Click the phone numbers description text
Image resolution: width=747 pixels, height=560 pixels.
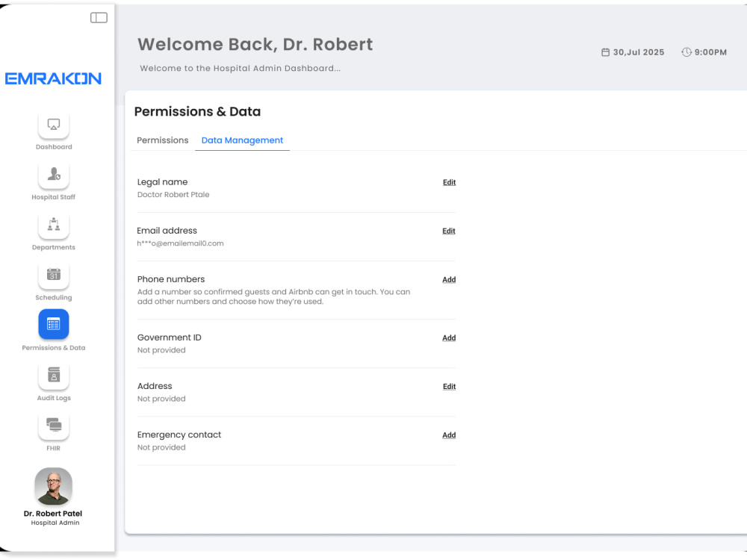coord(273,296)
